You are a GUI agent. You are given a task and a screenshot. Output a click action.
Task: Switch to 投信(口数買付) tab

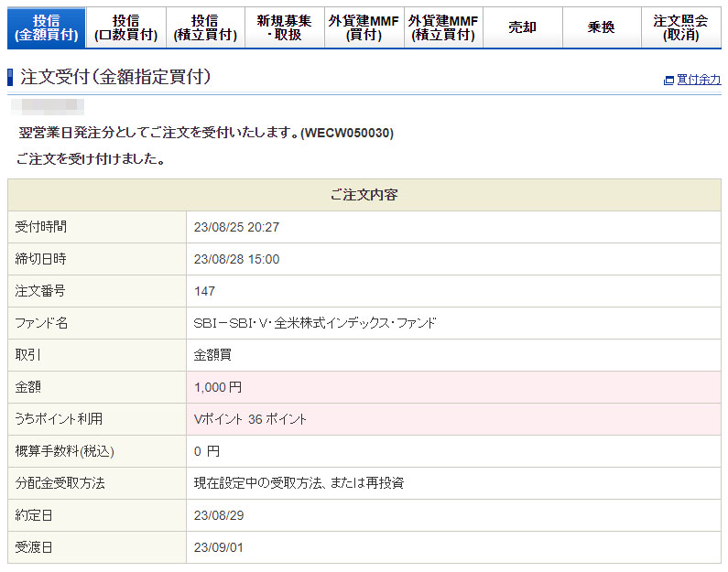(125, 27)
